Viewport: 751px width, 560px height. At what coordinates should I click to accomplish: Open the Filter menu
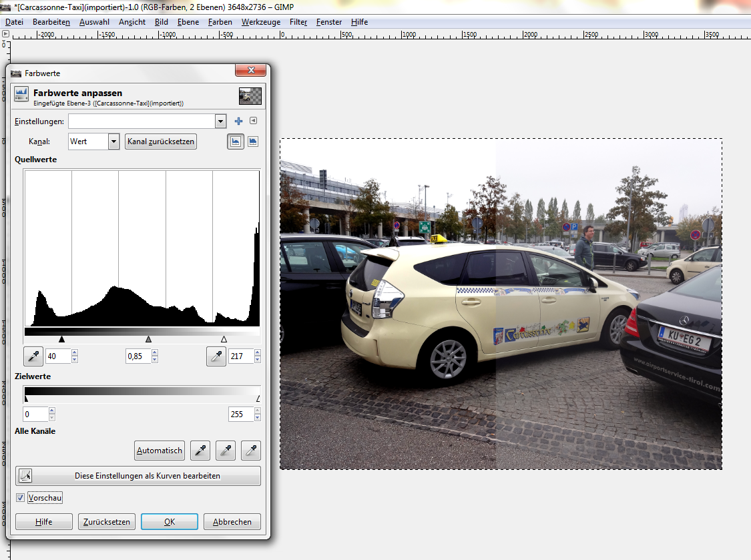[298, 22]
